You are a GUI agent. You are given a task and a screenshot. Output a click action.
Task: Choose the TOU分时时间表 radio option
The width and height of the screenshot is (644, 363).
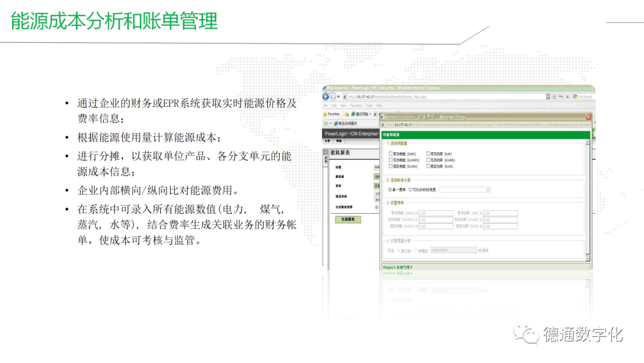click(410, 189)
